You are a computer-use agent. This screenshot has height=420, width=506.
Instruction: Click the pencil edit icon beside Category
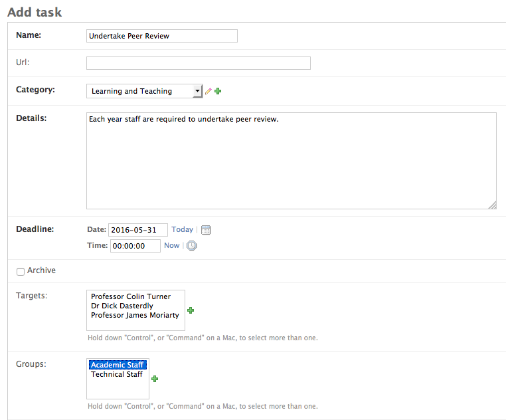(209, 91)
